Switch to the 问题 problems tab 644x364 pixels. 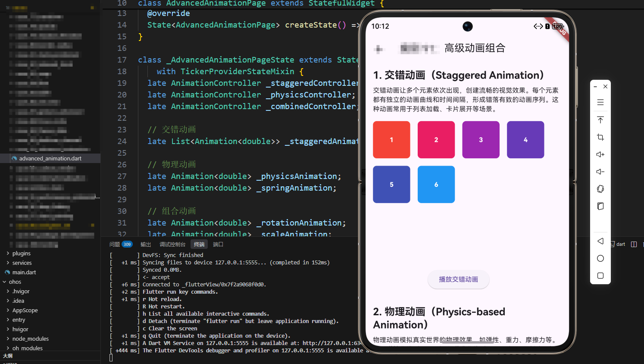coord(115,244)
